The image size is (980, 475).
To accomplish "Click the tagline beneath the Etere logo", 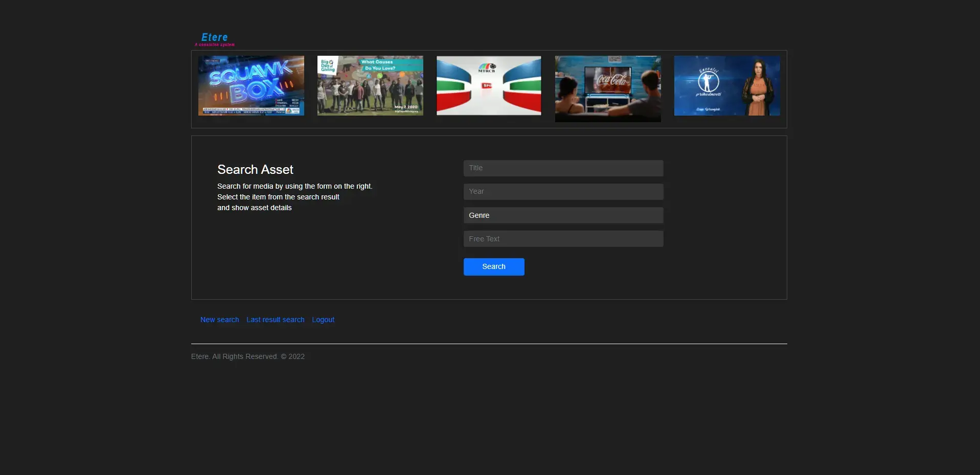I will click(215, 45).
